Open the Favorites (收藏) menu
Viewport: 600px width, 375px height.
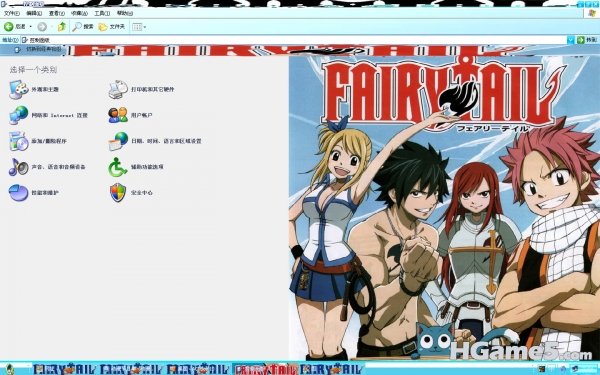coord(79,13)
